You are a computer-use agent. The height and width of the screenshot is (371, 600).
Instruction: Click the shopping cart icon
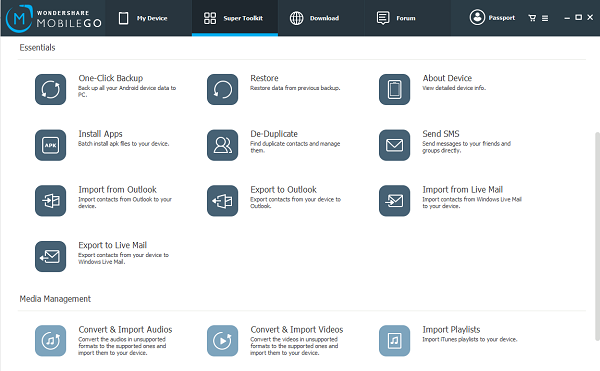point(532,18)
